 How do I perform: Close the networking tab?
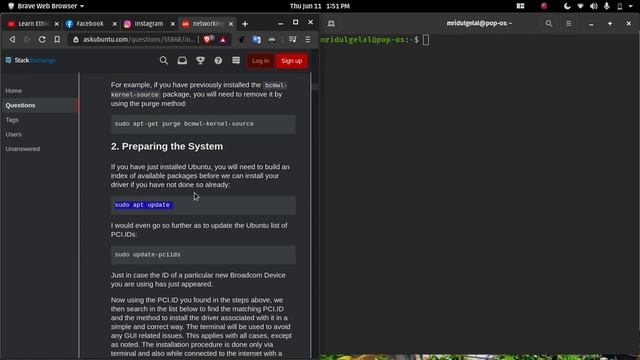231,24
